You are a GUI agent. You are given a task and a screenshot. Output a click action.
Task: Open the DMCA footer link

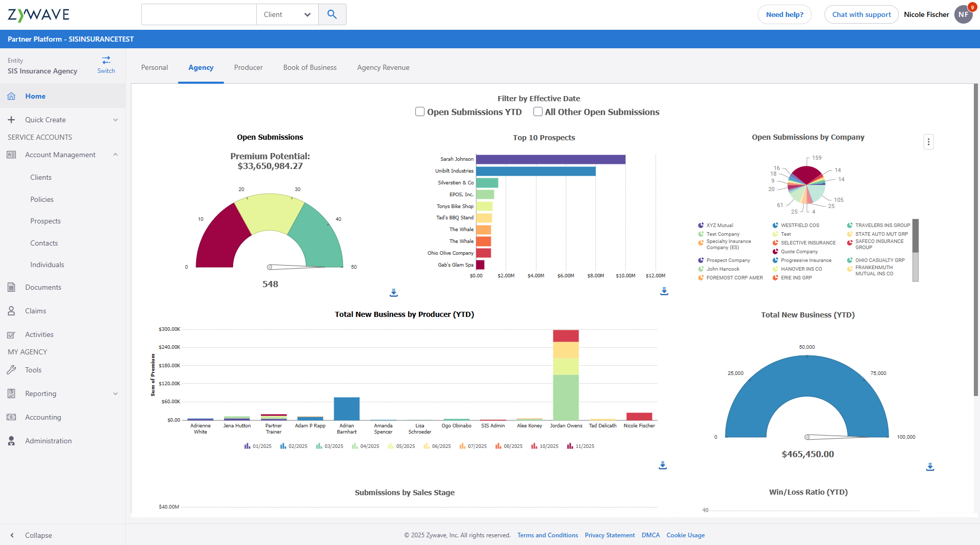pos(650,535)
